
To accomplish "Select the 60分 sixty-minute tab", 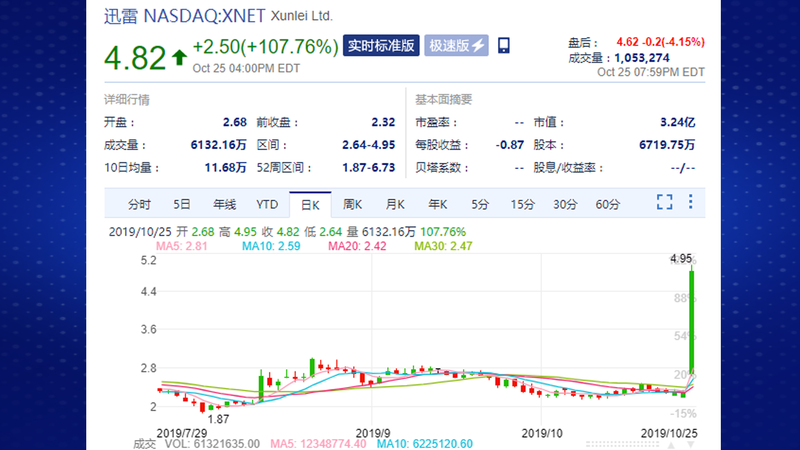I will (x=608, y=205).
